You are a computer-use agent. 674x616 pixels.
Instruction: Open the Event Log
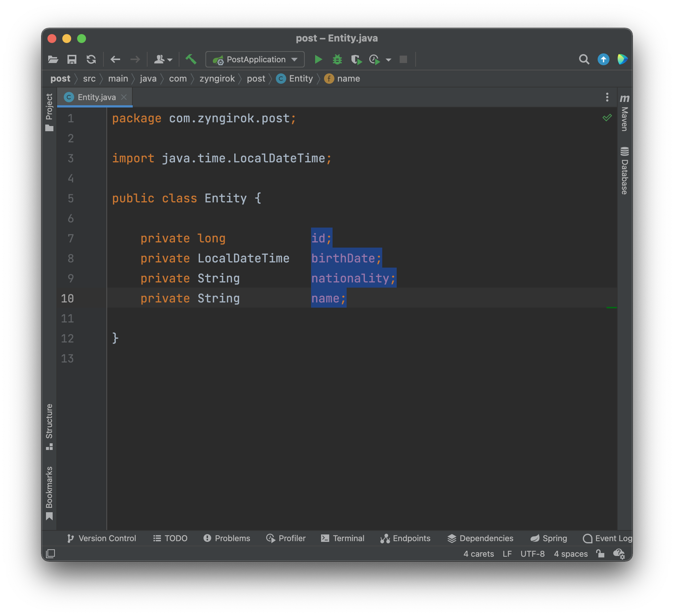[607, 538]
